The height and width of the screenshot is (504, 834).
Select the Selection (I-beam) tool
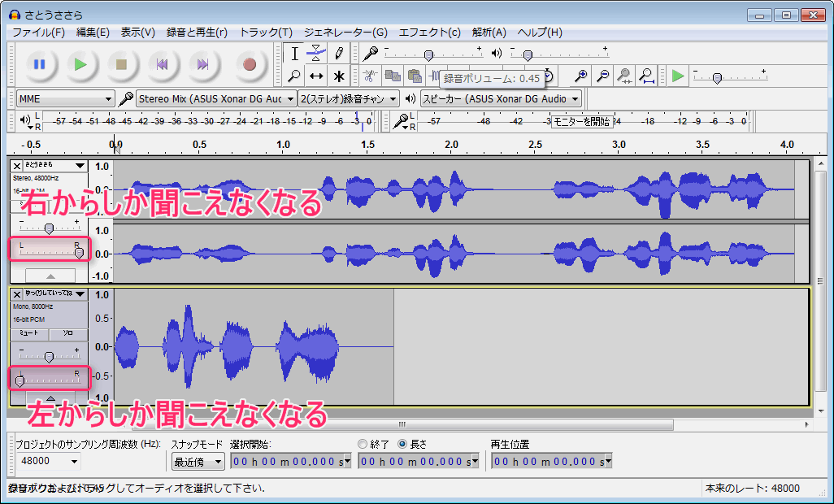tap(294, 53)
